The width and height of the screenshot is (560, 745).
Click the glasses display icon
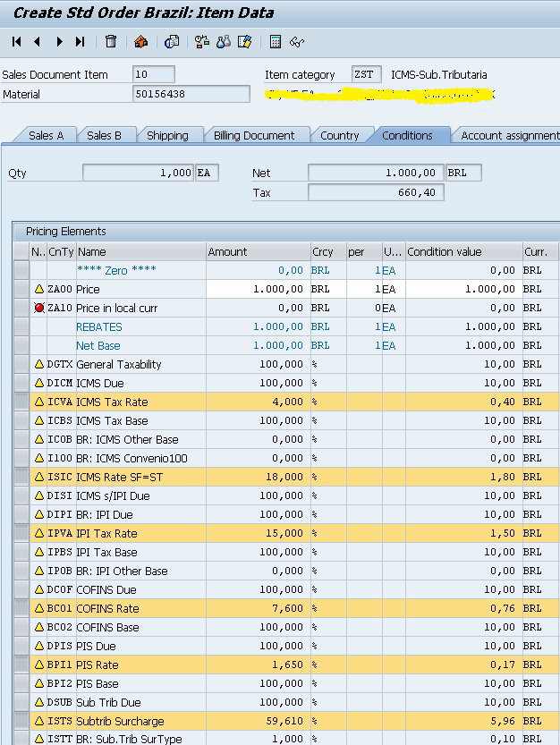(297, 41)
